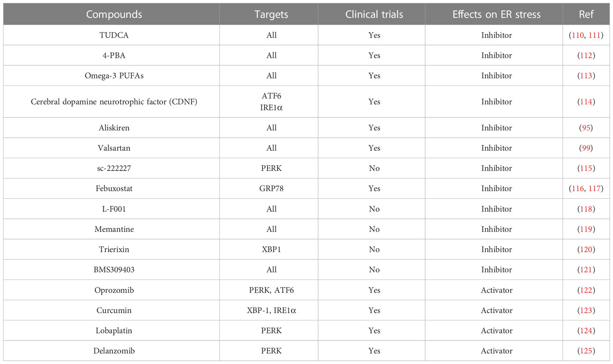Click the Effects on ER stress header

pos(496,14)
